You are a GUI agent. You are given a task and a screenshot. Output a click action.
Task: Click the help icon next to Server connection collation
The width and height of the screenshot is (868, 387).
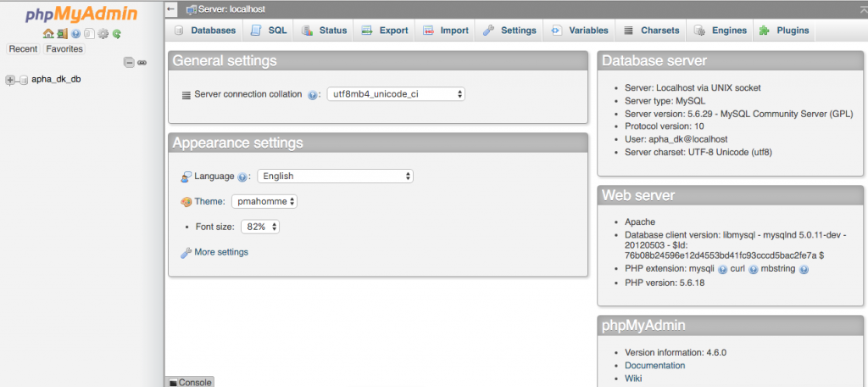pos(312,95)
